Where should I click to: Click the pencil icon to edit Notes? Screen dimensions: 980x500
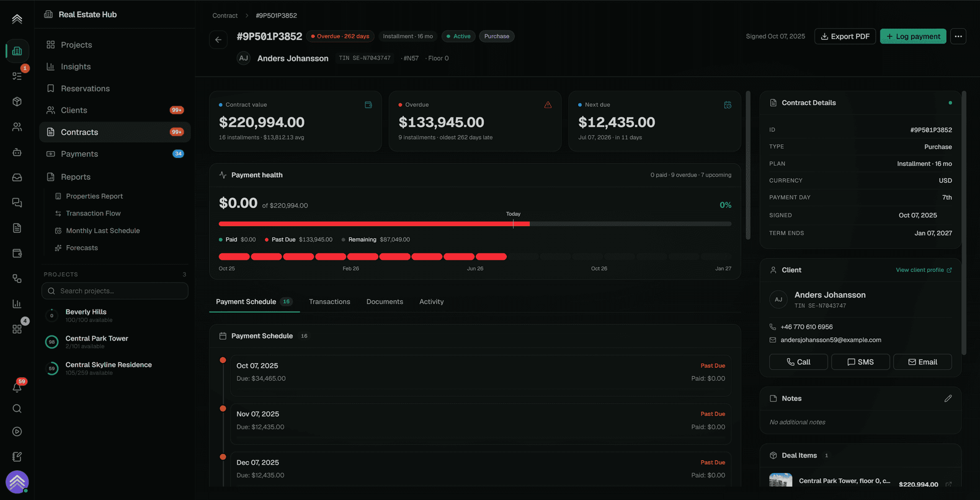(x=948, y=398)
